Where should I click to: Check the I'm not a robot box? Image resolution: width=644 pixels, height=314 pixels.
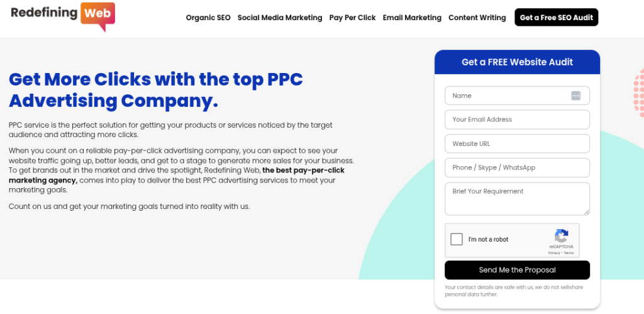(x=457, y=239)
